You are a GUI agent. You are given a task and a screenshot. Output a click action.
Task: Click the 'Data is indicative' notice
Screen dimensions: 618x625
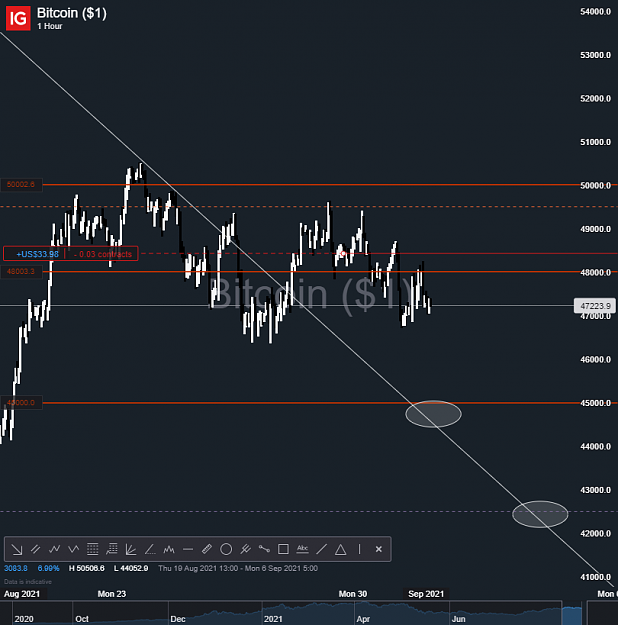(x=28, y=582)
